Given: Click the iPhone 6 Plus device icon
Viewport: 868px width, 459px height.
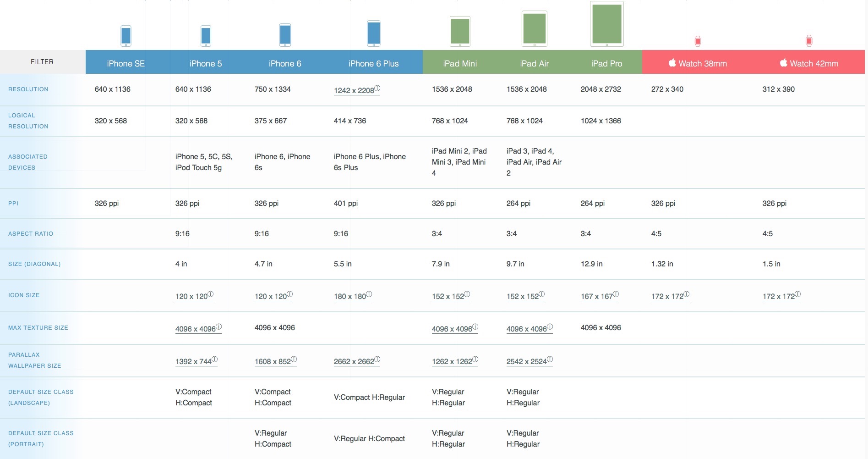Looking at the screenshot, I should tap(374, 33).
